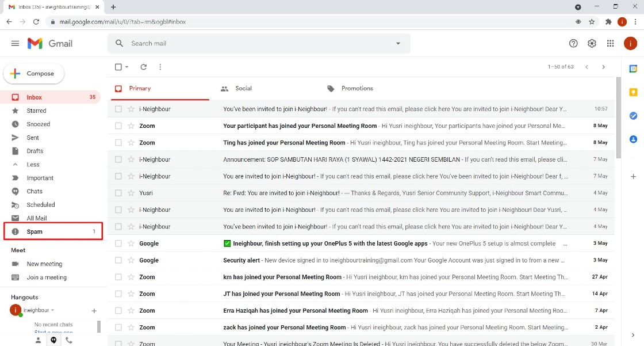This screenshot has width=644, height=346.
Task: Open the Google Keep side panel icon
Action: click(x=633, y=92)
